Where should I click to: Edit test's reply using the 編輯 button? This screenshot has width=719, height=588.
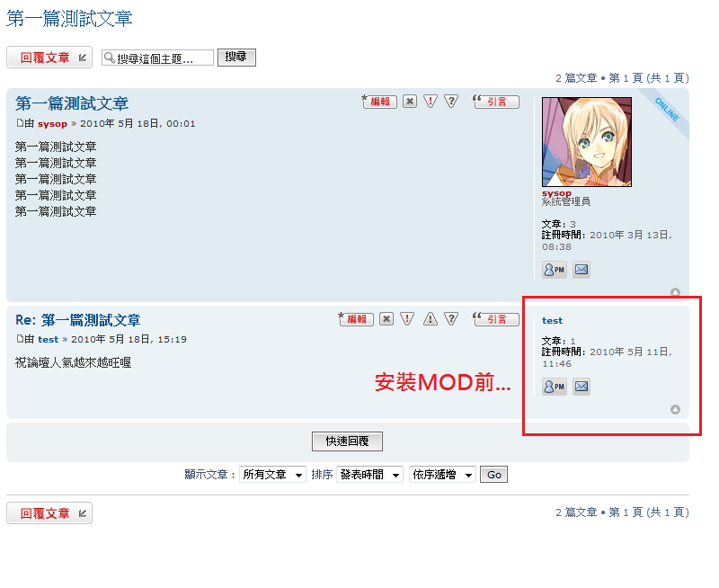tap(356, 319)
